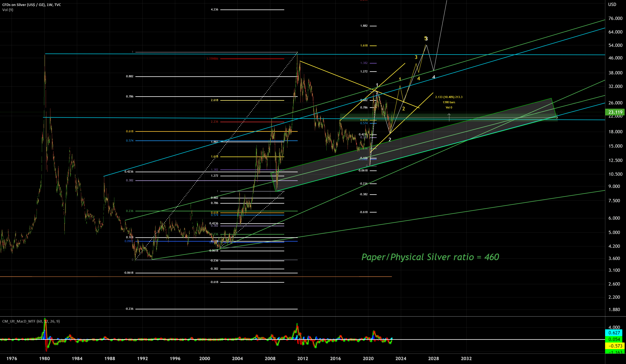This screenshot has height=364, width=626.
Task: Select the Vol (9) indicator label
Action: 8,10
